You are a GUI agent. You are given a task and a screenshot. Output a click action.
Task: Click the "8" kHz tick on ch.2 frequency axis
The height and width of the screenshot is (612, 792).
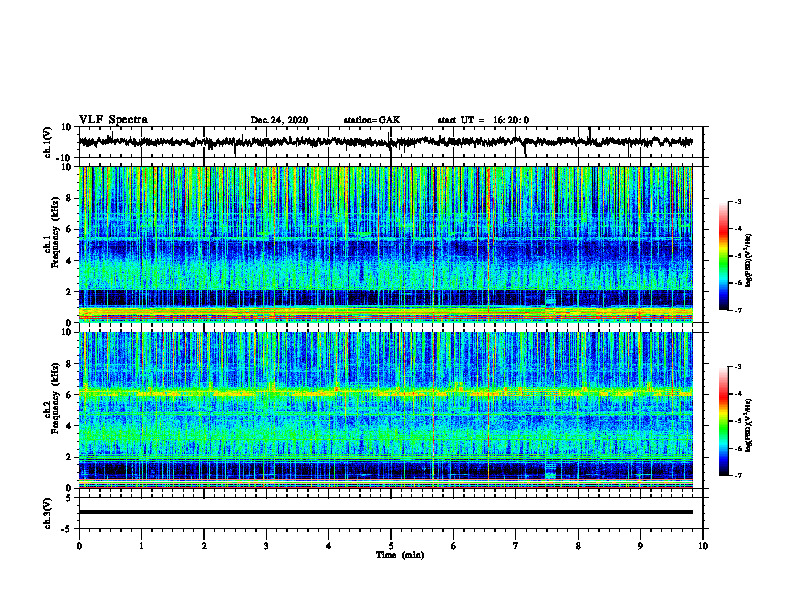pyautogui.click(x=69, y=364)
